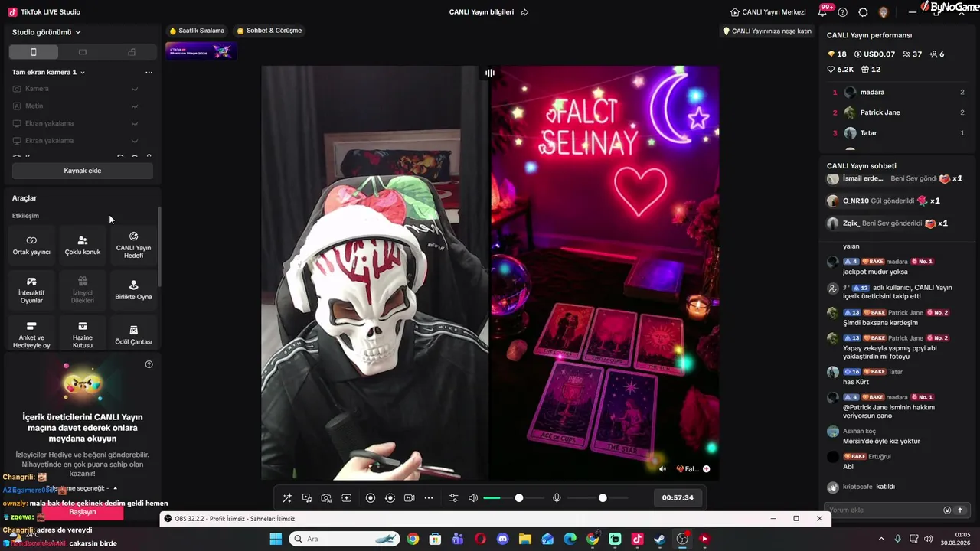Open Çoklu konuk tool

tap(83, 245)
